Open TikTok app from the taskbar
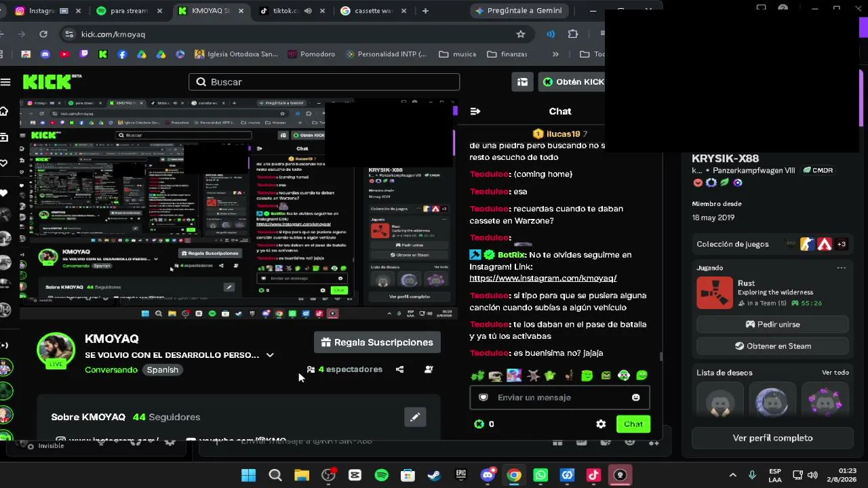Viewport: 868px width, 488px height. (x=593, y=475)
